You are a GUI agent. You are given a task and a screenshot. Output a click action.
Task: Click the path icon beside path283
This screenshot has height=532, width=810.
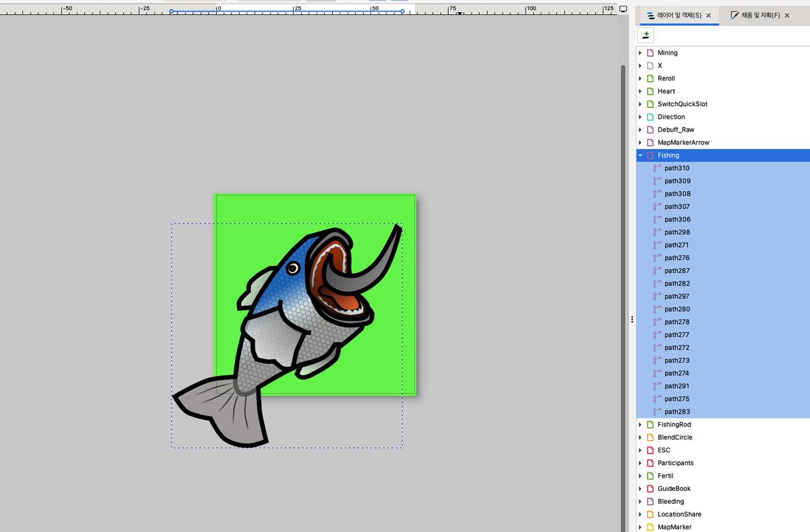coord(657,412)
